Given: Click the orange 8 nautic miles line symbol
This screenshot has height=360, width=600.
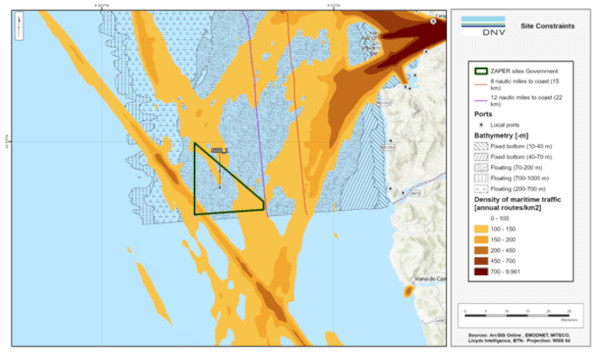Looking at the screenshot, I should point(481,84).
